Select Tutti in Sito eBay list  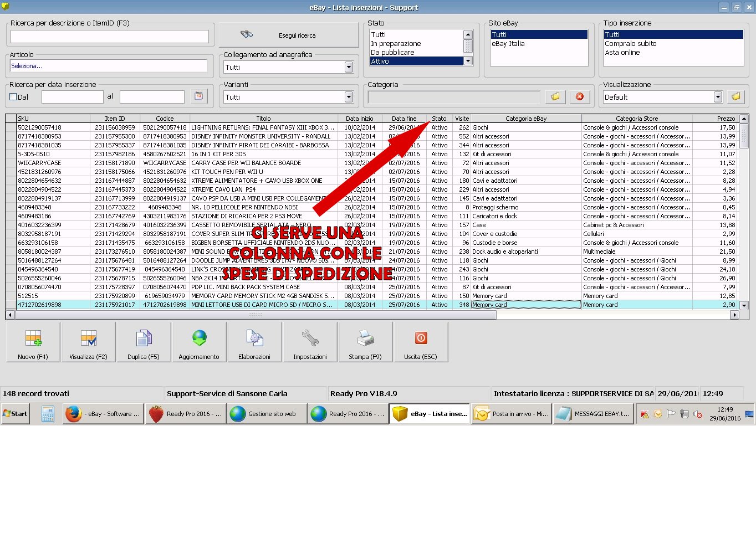click(539, 34)
